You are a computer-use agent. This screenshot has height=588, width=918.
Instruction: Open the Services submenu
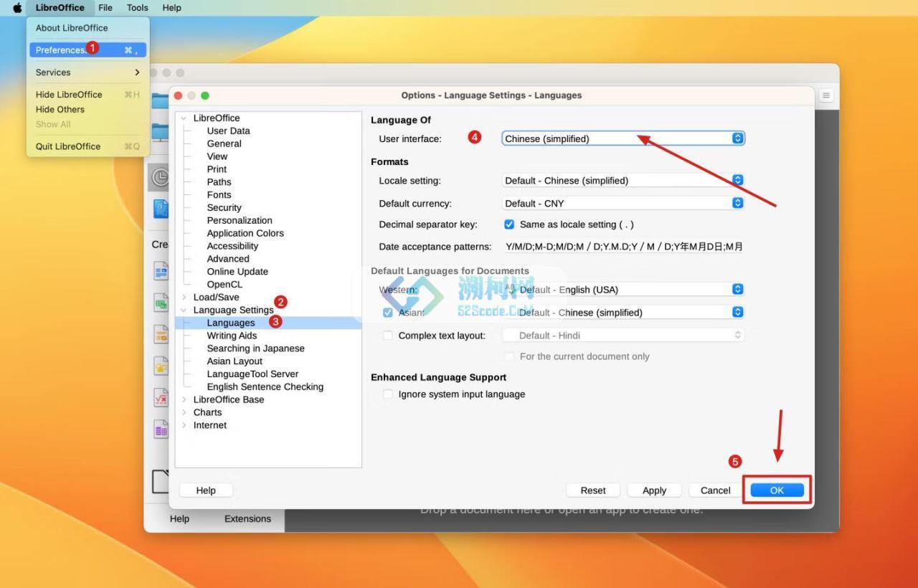[x=88, y=72]
